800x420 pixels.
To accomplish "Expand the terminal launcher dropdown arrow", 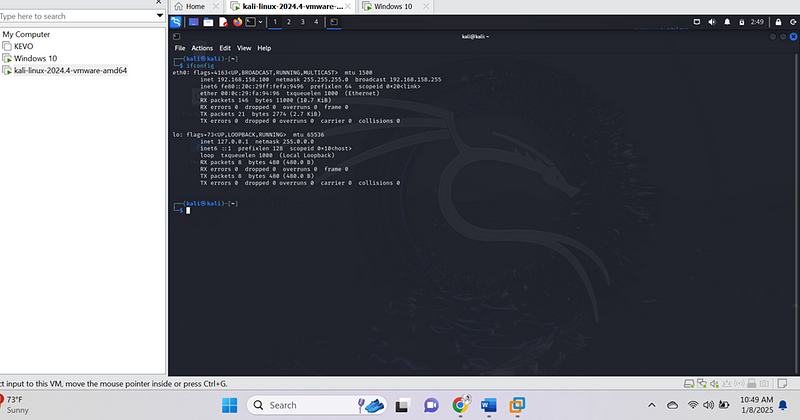I will (260, 22).
